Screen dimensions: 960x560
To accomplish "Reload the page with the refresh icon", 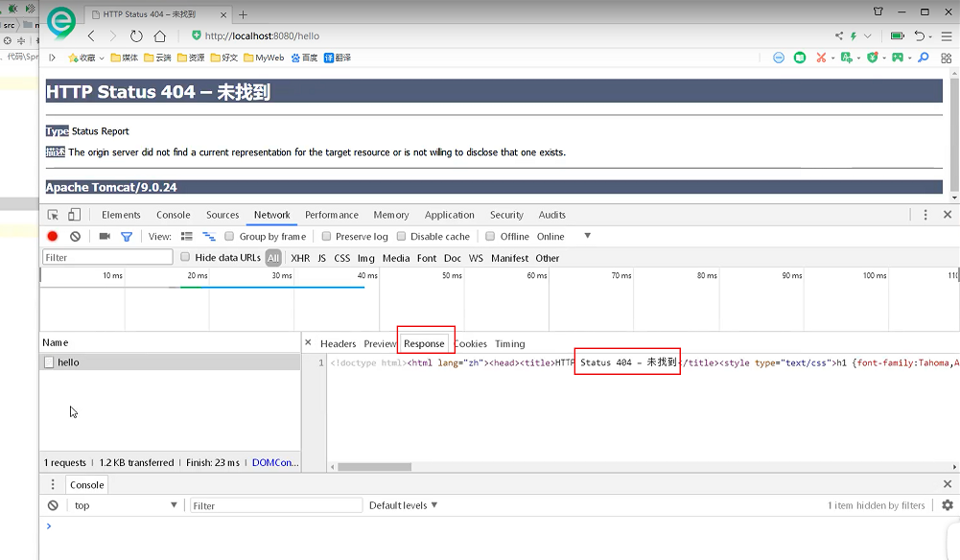I will coord(136,36).
